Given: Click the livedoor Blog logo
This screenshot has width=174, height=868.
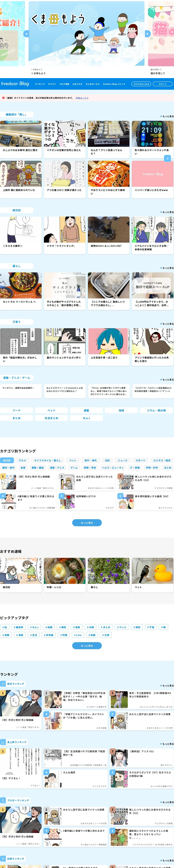Looking at the screenshot, I should [x=15, y=84].
